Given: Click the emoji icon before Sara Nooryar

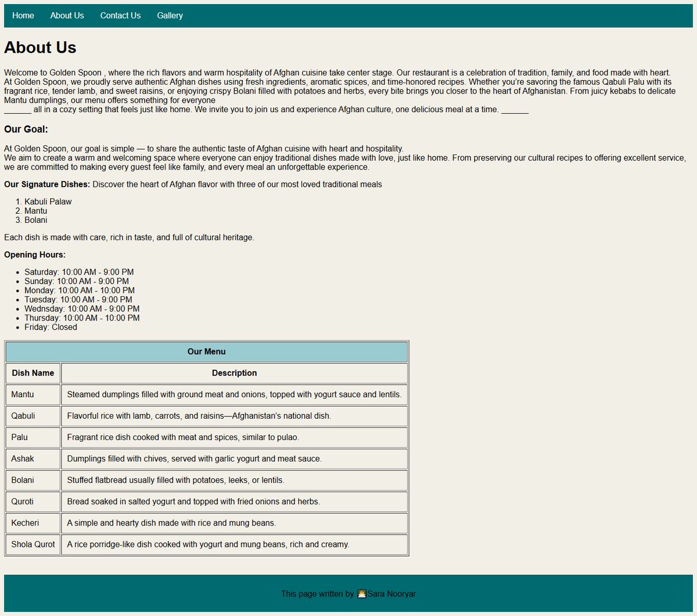Looking at the screenshot, I should [x=362, y=594].
